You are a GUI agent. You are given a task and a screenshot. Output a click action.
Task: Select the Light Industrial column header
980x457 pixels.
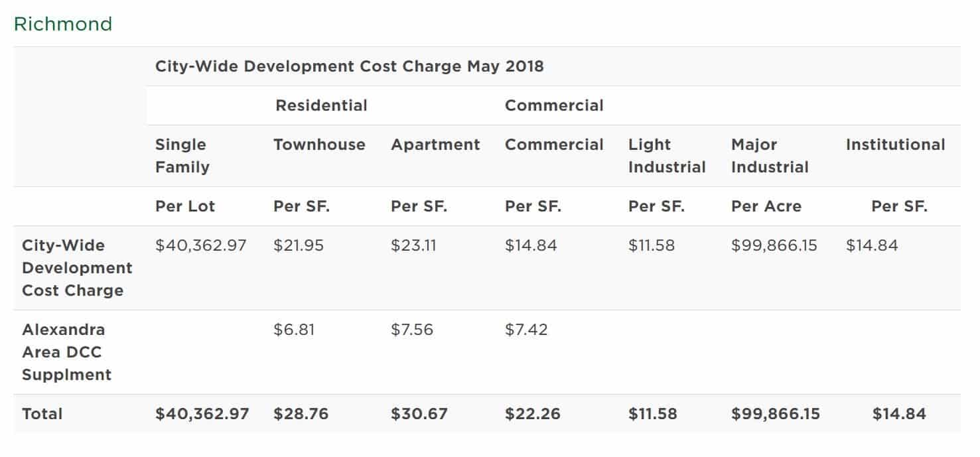667,156
